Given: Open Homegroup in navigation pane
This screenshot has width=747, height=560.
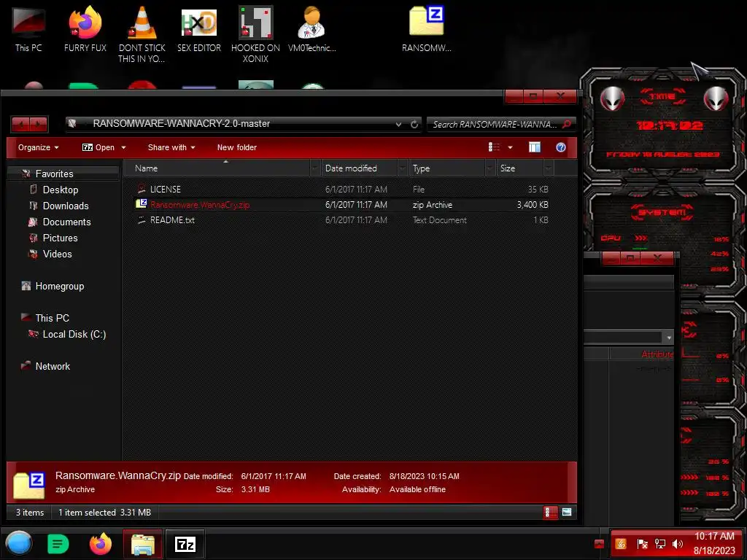Looking at the screenshot, I should click(59, 286).
